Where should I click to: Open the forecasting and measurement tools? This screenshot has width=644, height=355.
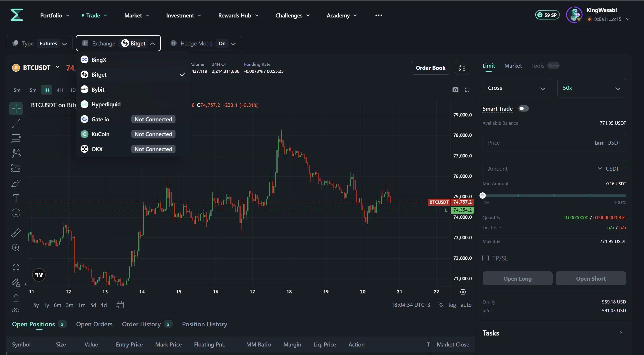tap(16, 168)
